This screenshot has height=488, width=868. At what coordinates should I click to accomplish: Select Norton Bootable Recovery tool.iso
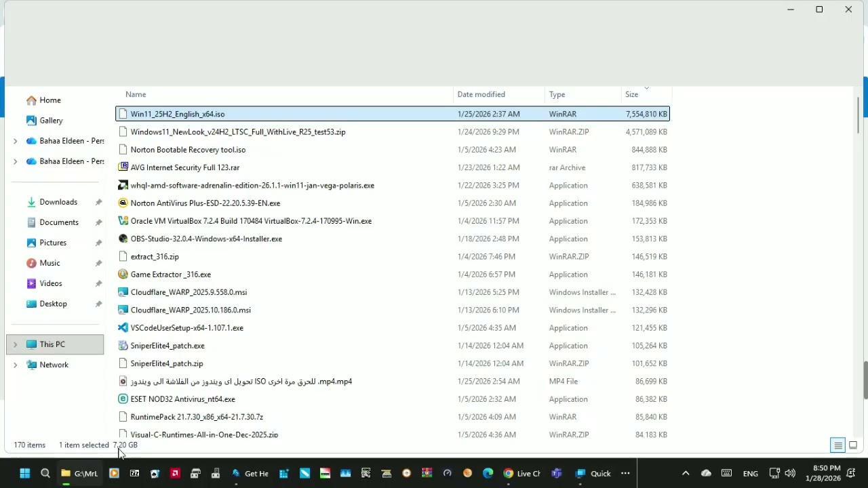pos(392,150)
